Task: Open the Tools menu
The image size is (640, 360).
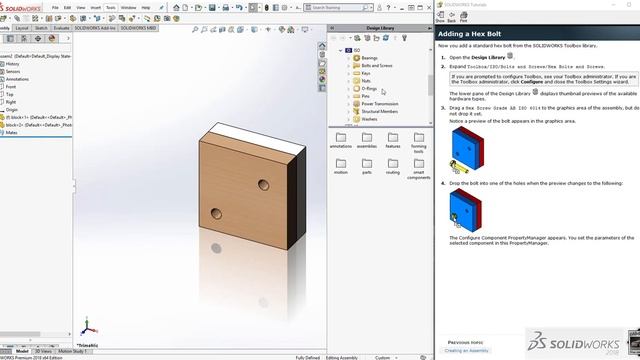Action: pyautogui.click(x=111, y=7)
